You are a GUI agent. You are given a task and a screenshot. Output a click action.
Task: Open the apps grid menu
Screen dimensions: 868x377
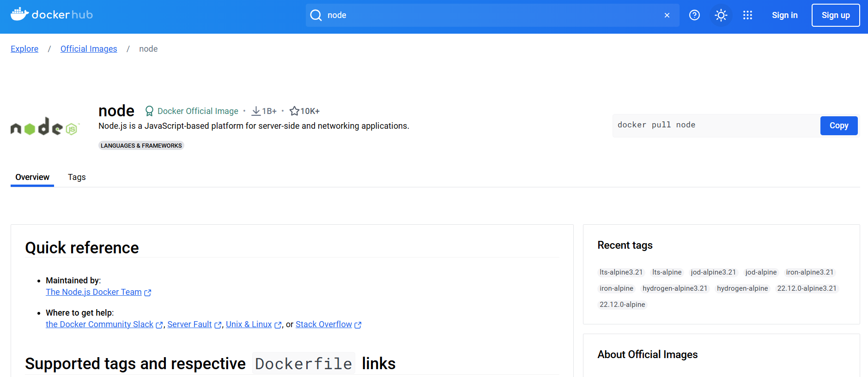(x=747, y=15)
